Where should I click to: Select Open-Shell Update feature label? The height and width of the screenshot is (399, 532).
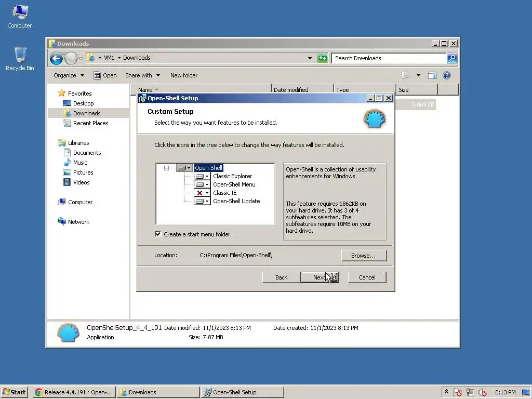tap(236, 201)
